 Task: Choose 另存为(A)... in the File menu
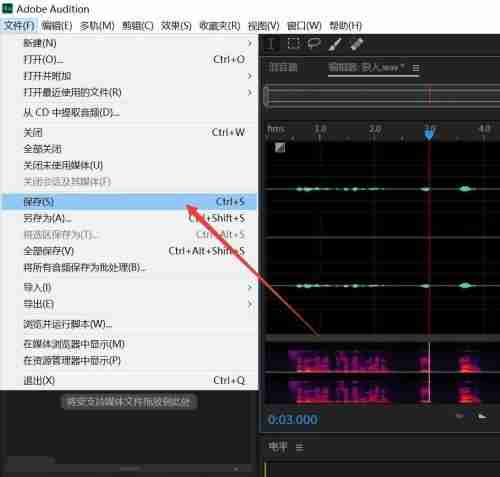pos(129,218)
